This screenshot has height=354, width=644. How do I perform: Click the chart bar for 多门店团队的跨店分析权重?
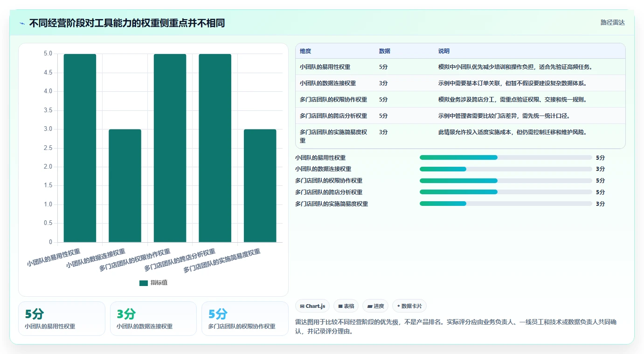(x=215, y=148)
